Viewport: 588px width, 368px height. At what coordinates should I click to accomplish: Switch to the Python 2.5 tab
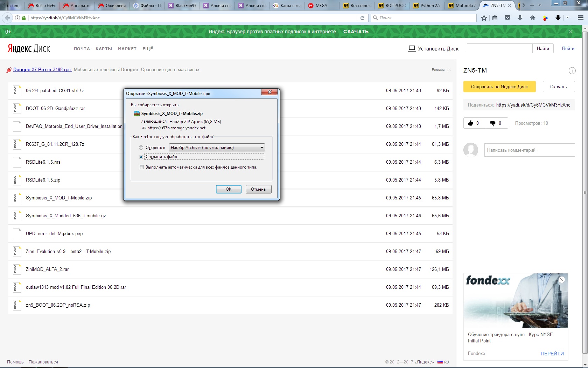(427, 6)
